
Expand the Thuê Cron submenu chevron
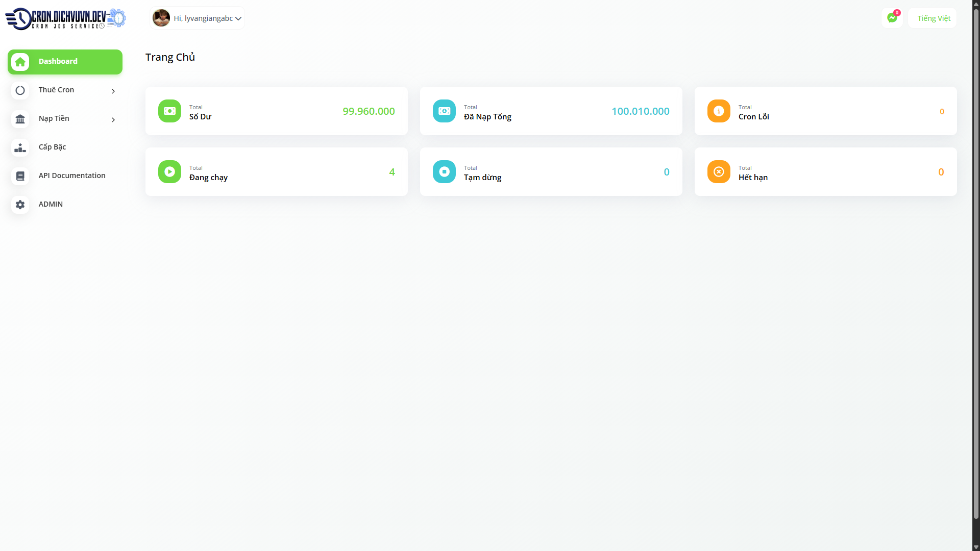(x=113, y=91)
